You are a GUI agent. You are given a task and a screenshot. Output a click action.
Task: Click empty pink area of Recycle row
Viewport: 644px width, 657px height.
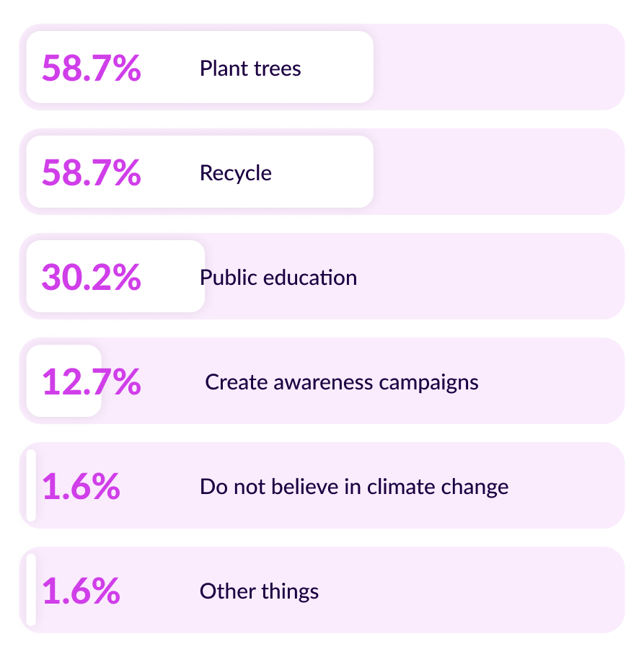click(498, 172)
